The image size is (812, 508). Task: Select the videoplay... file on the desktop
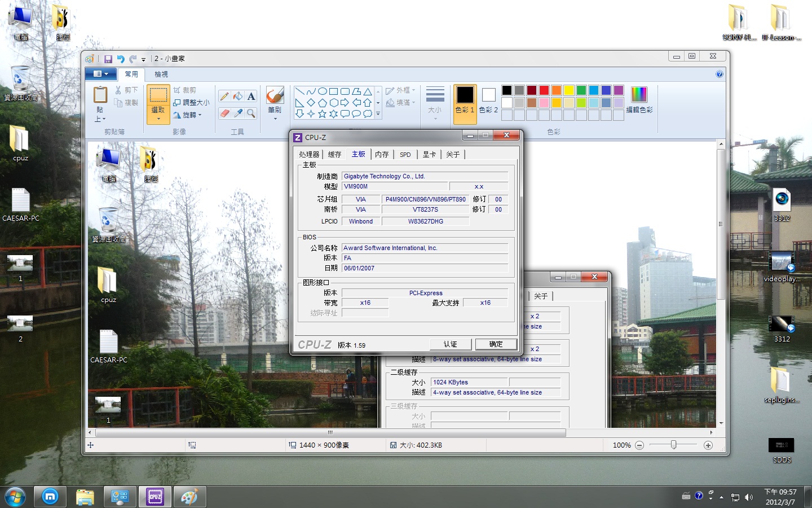(782, 267)
